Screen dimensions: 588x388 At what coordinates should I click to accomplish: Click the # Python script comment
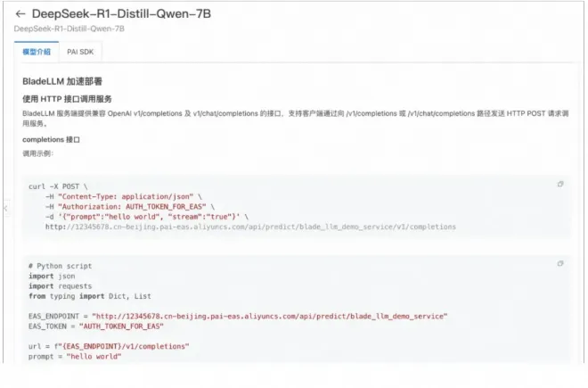click(60, 266)
